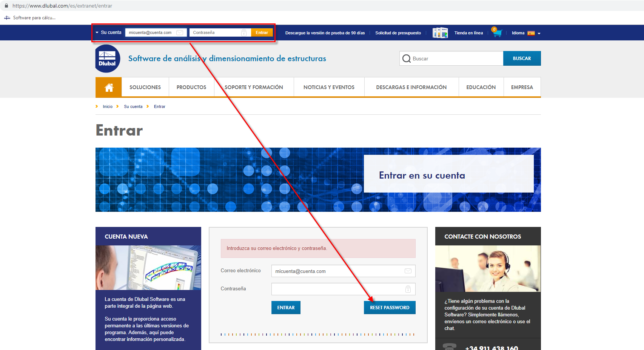Screen dimensions: 644x350
Task: Click the lock icon in the top password field
Action: click(x=244, y=32)
